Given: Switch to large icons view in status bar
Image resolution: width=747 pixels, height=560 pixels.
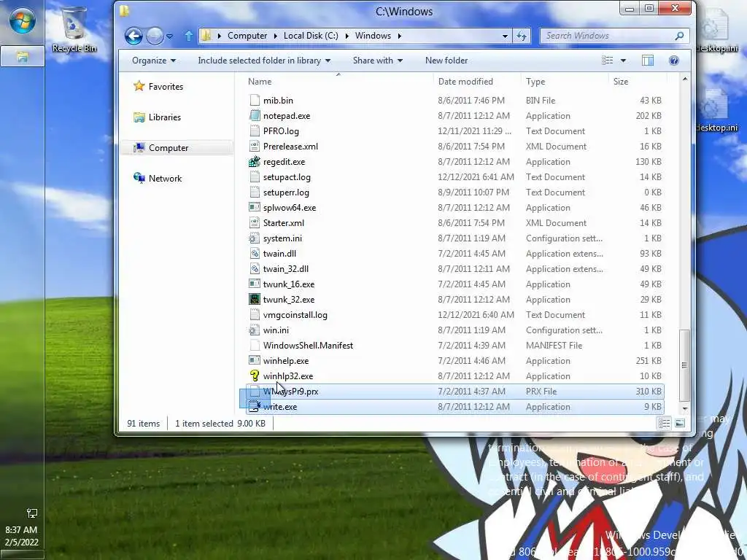Looking at the screenshot, I should coord(680,424).
